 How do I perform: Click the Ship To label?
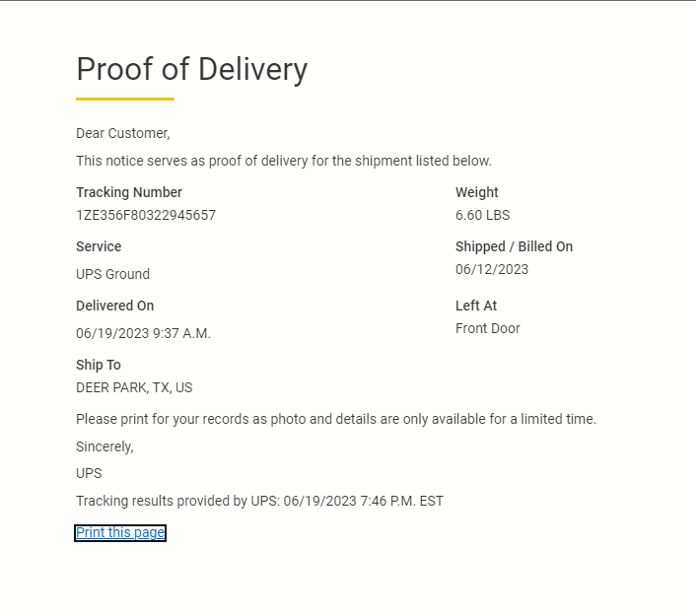[x=98, y=365]
